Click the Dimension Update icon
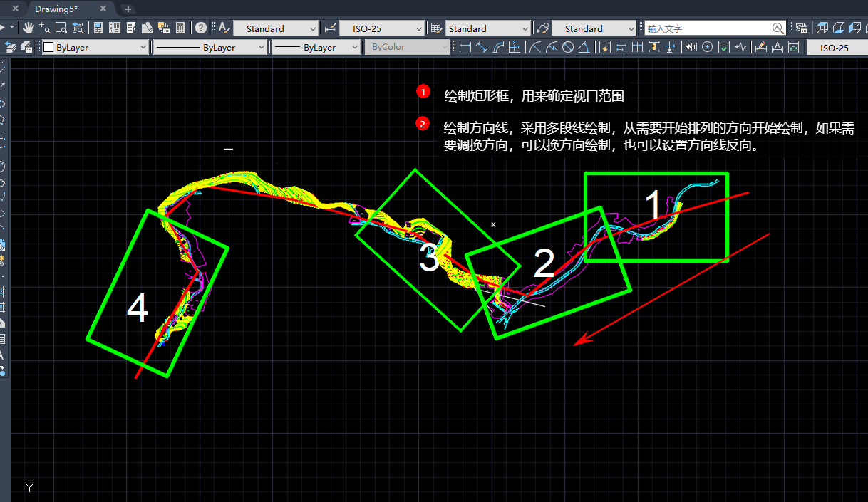 (x=794, y=47)
